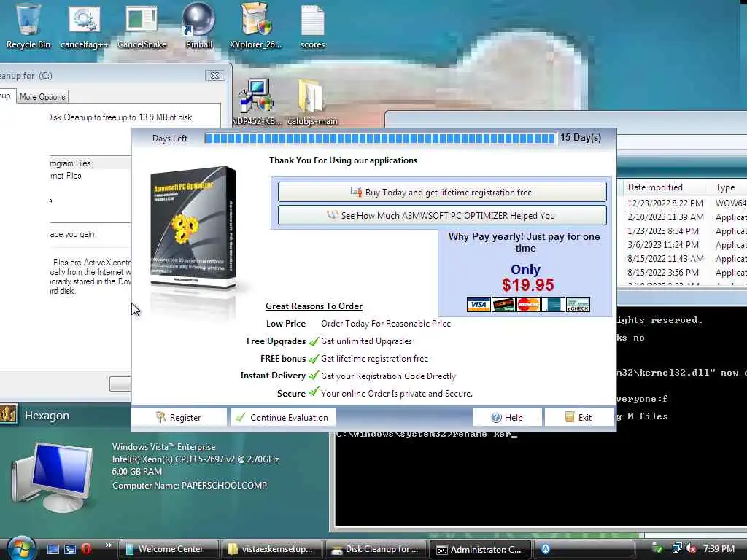The height and width of the screenshot is (560, 747).
Task: Switch to Administrator command prompt taskbar button
Action: (479, 549)
